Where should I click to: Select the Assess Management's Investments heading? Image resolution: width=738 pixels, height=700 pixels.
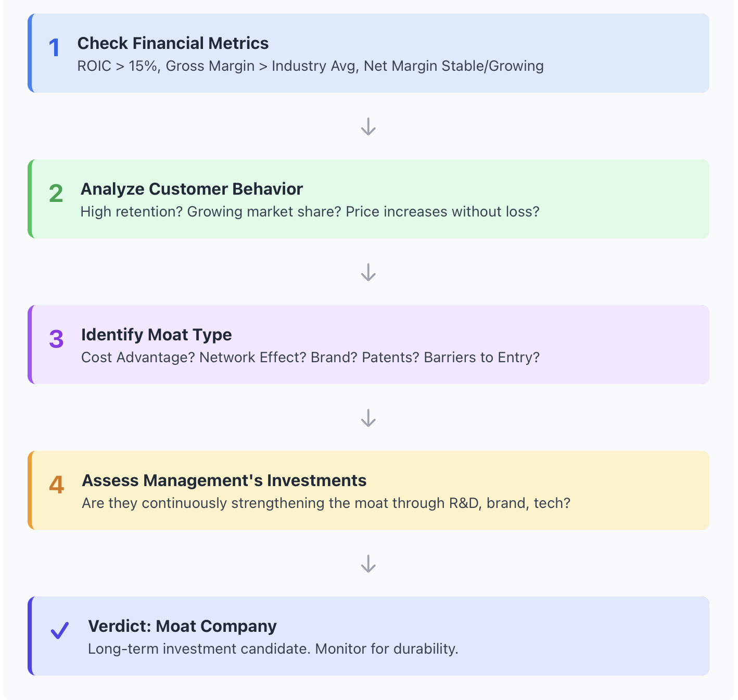pyautogui.click(x=224, y=480)
